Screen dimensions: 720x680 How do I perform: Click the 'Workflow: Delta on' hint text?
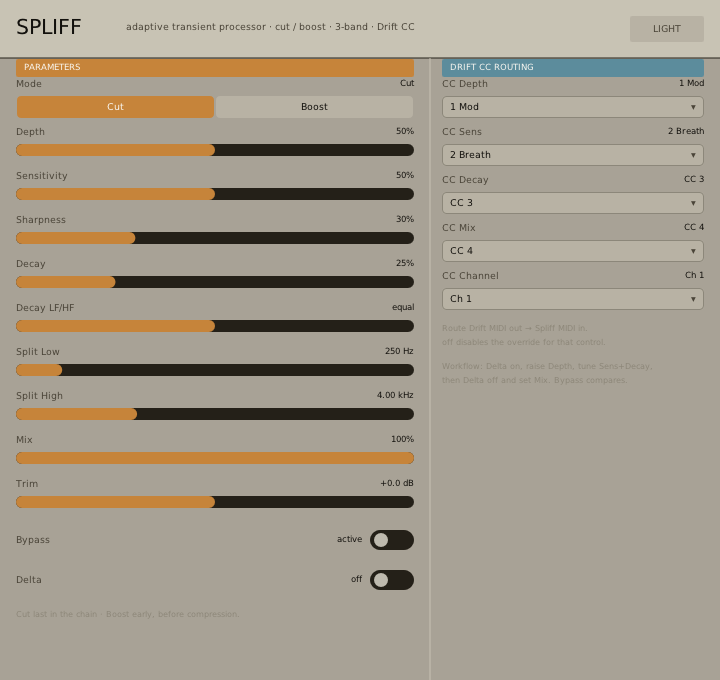pyautogui.click(x=547, y=366)
